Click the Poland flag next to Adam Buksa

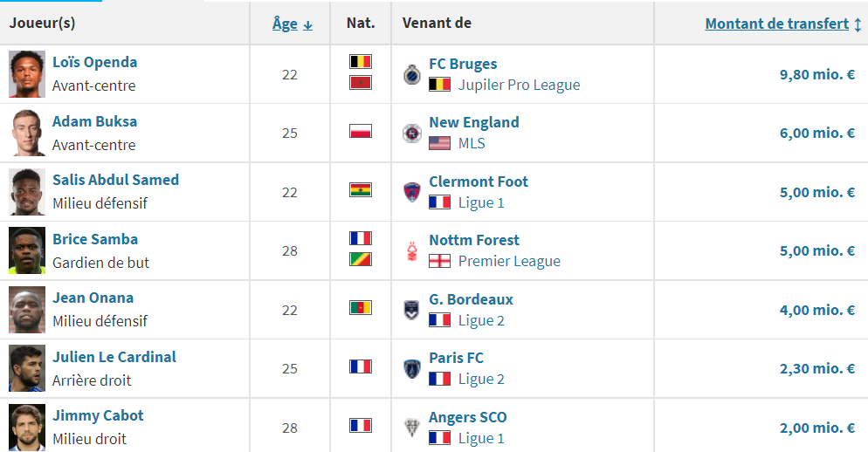coord(361,131)
